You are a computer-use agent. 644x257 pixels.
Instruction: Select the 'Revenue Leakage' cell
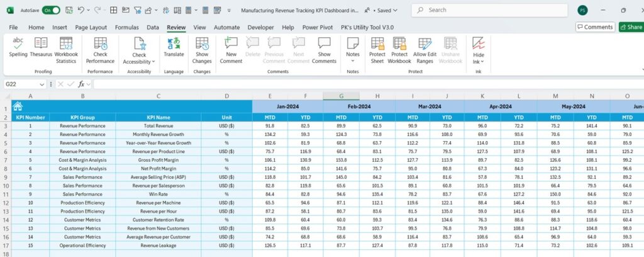[x=158, y=246]
